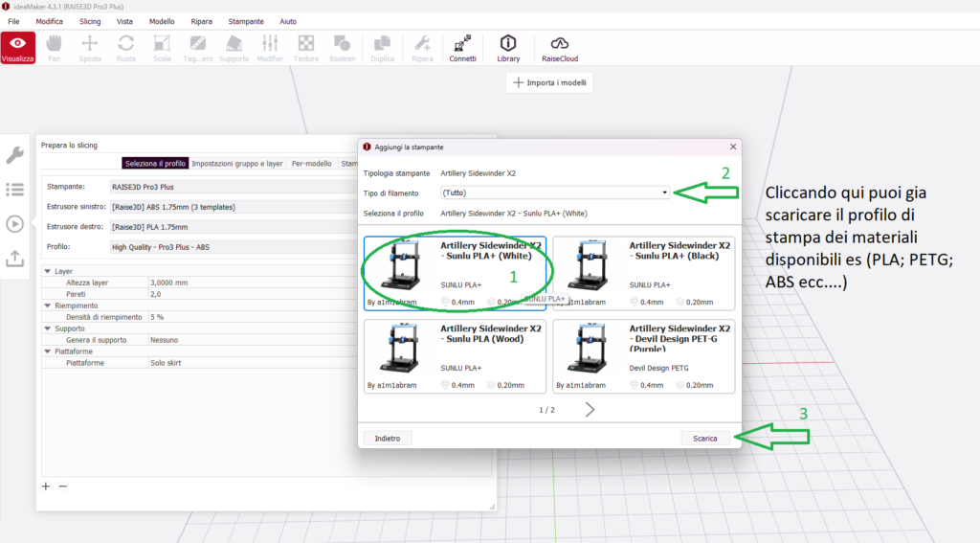This screenshot has height=543, width=980.
Task: Open the Supporto tool
Action: [x=234, y=48]
